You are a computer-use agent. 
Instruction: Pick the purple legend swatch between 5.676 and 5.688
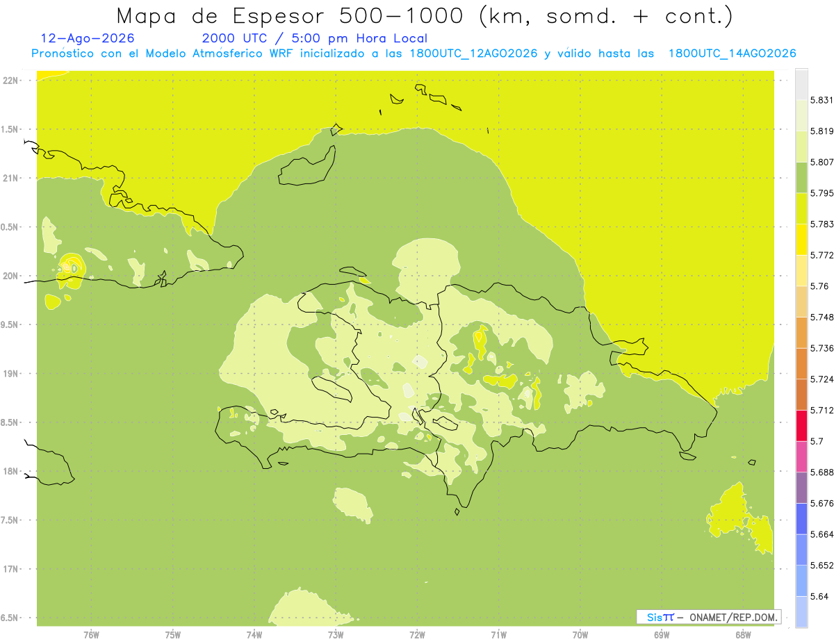pyautogui.click(x=801, y=488)
